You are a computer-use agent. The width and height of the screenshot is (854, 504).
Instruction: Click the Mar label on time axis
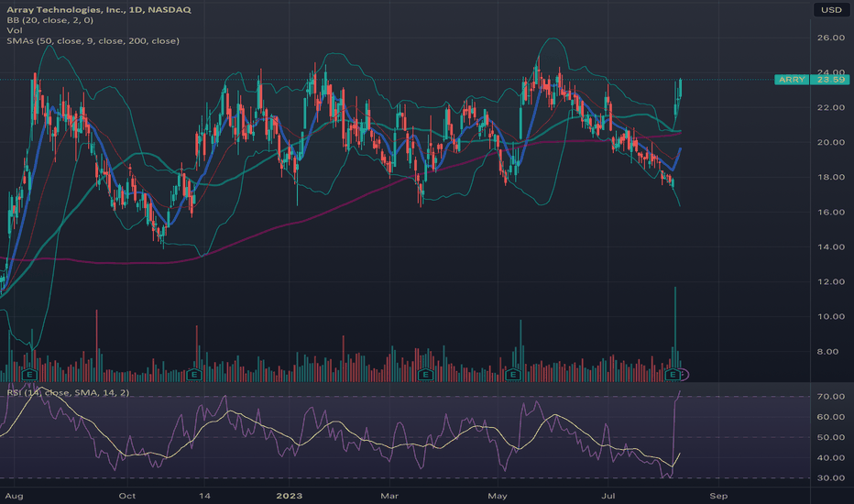(389, 496)
